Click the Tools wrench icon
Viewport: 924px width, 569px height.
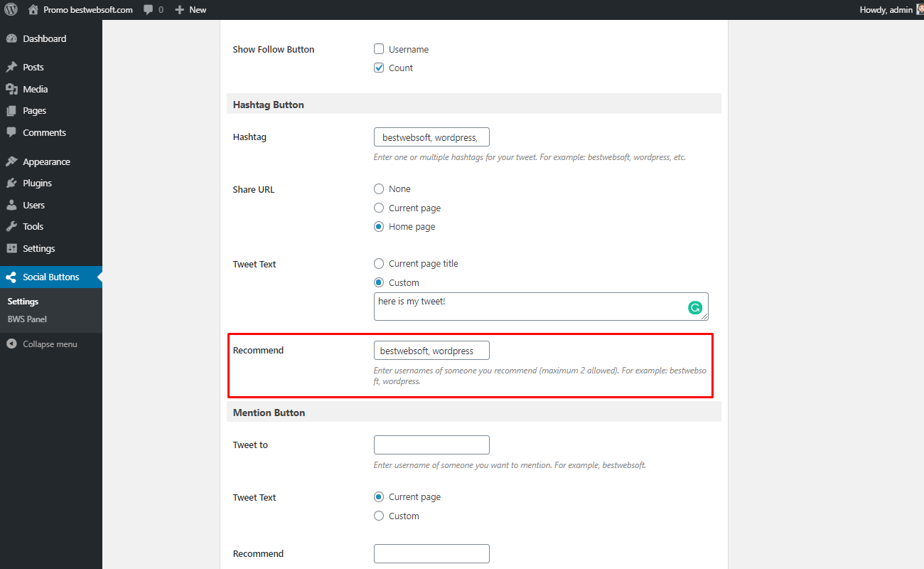coord(11,226)
